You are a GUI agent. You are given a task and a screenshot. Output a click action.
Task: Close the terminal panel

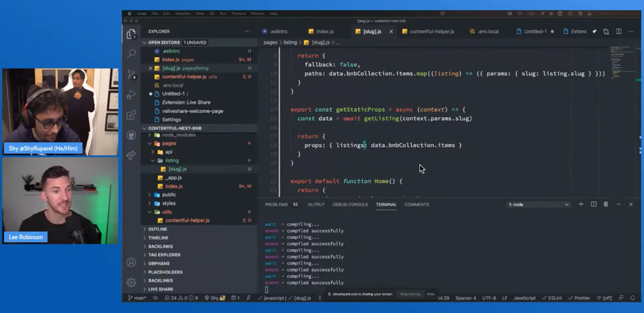(x=631, y=204)
